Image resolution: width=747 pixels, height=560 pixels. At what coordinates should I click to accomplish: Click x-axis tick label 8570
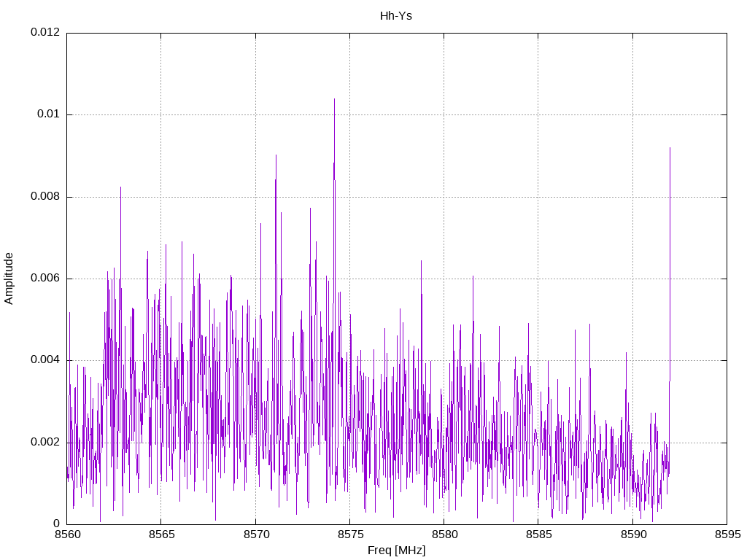point(256,534)
